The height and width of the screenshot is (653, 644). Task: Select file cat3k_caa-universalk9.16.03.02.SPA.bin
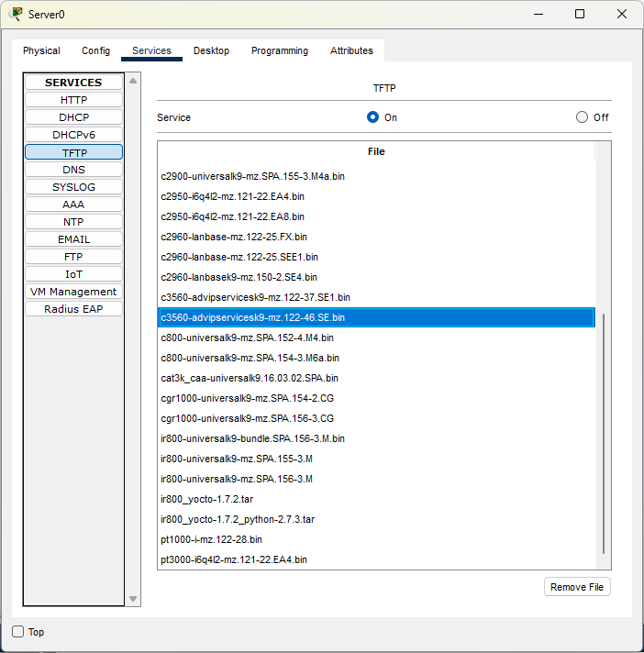pyautogui.click(x=376, y=378)
